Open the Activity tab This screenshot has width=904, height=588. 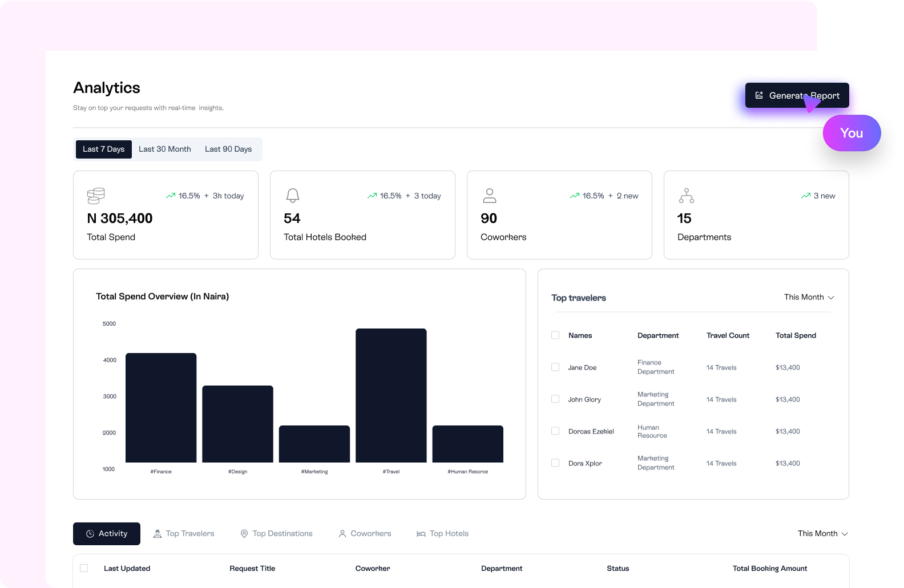(x=107, y=534)
